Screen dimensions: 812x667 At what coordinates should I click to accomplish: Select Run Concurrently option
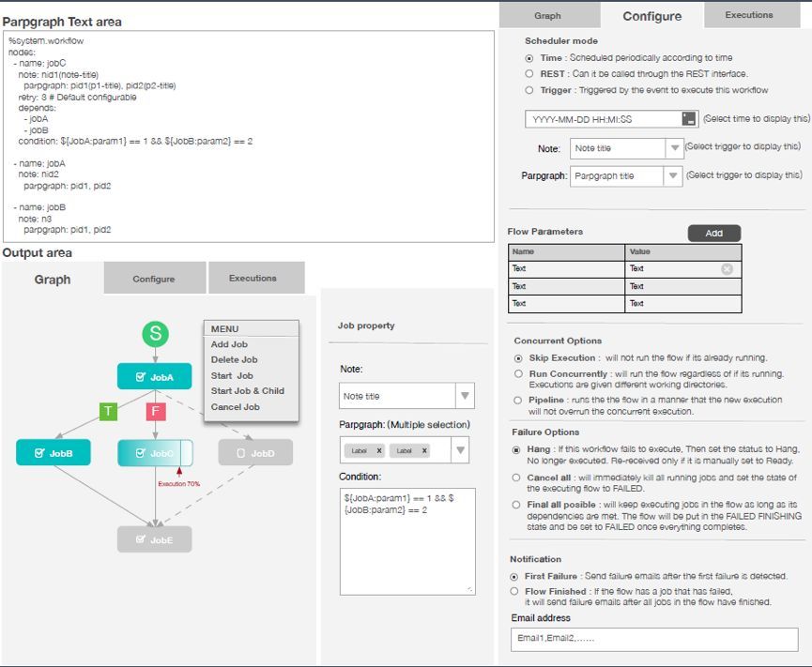coord(518,373)
